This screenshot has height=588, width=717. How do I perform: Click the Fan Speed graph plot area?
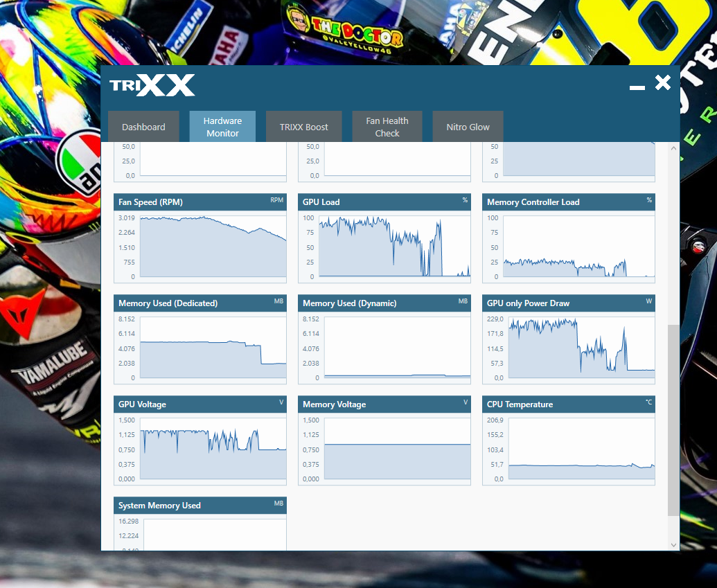point(213,247)
